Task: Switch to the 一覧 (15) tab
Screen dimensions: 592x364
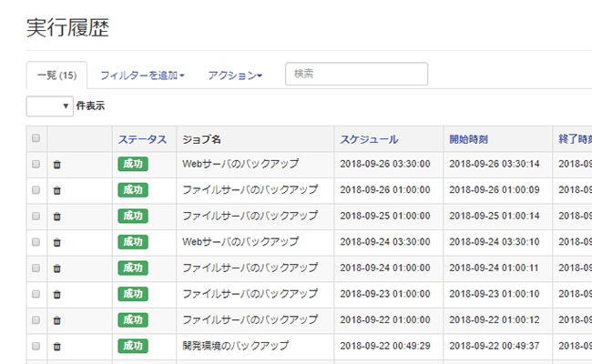Action: [x=56, y=76]
